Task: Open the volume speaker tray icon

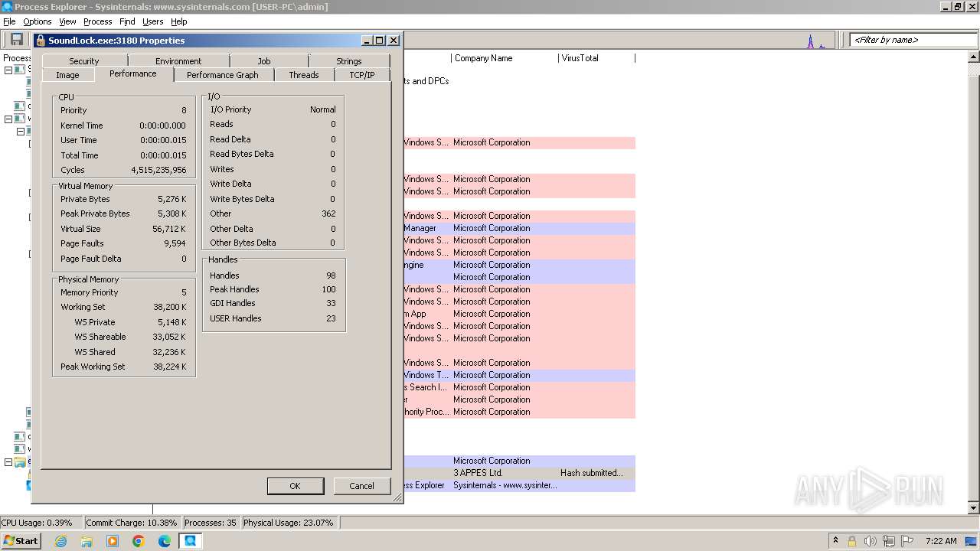Action: (x=870, y=541)
